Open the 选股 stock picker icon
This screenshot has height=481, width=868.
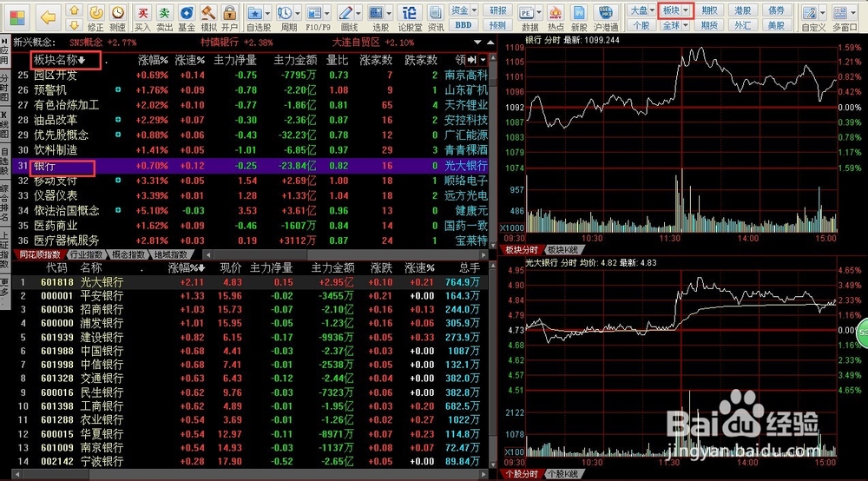(x=377, y=12)
